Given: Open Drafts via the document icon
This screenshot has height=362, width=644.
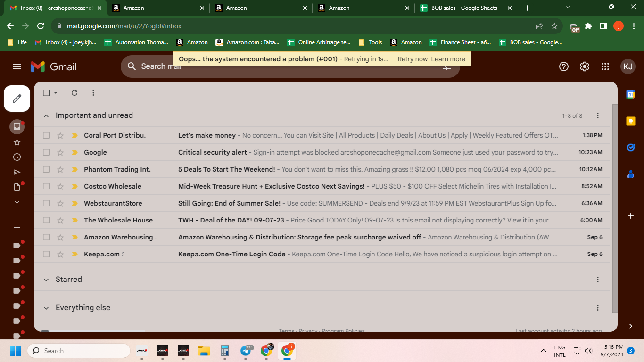Looking at the screenshot, I should point(17,187).
